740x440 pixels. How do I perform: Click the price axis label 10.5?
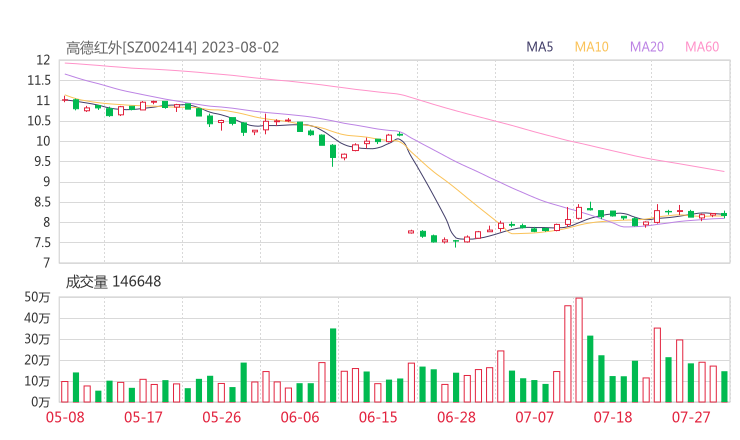click(39, 121)
